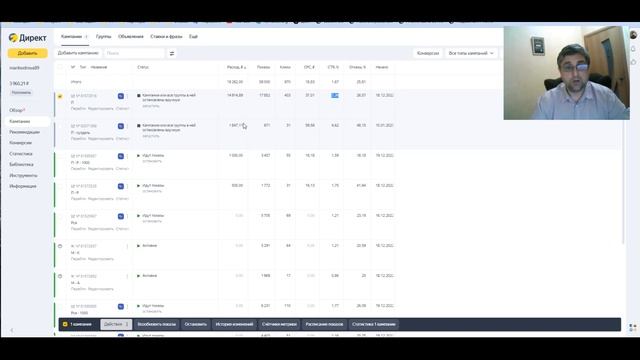Collapse the left sidebar with arrow
The height and width of the screenshot is (360, 640).
coord(12,330)
